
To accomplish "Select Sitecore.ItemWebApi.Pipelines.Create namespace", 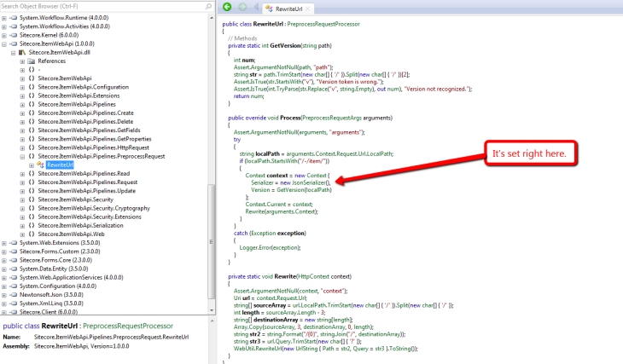I will pyautogui.click(x=86, y=113).
